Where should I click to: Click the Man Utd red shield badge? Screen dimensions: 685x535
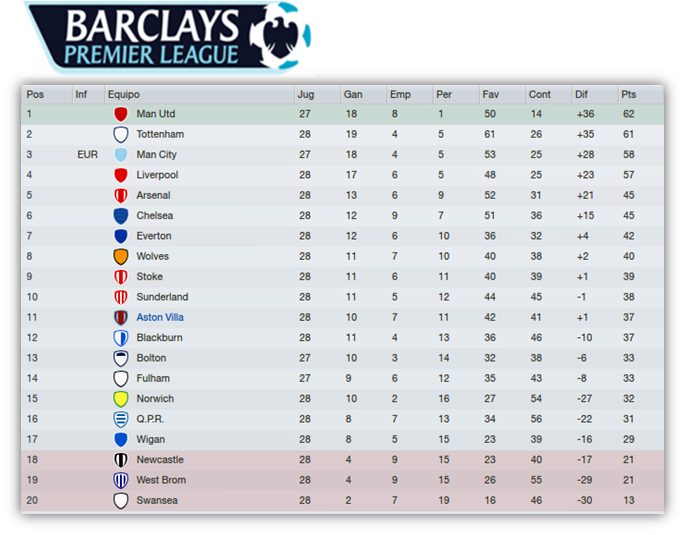click(x=121, y=114)
